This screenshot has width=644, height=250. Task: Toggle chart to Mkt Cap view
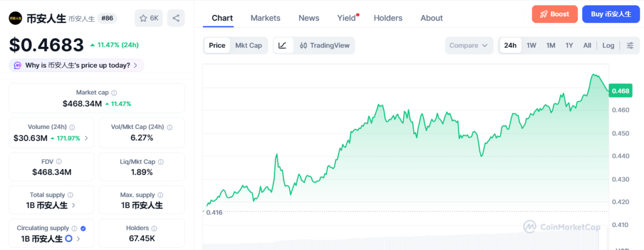(248, 46)
